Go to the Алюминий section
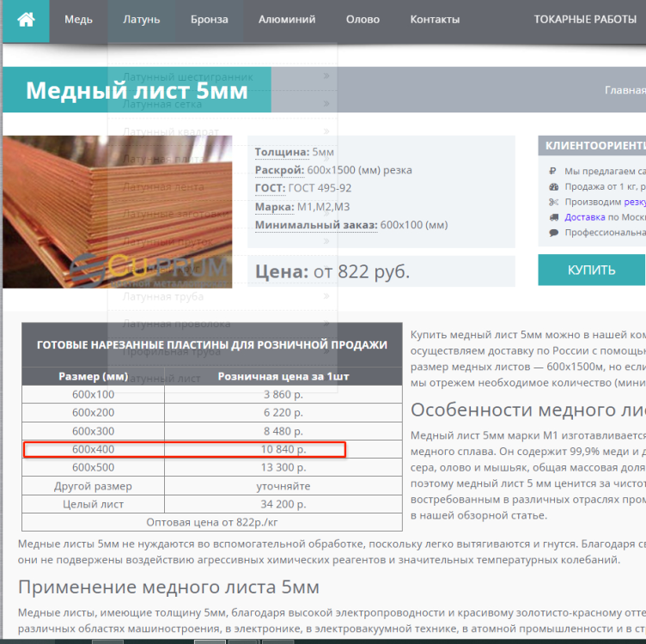This screenshot has height=644, width=646. pos(287,20)
